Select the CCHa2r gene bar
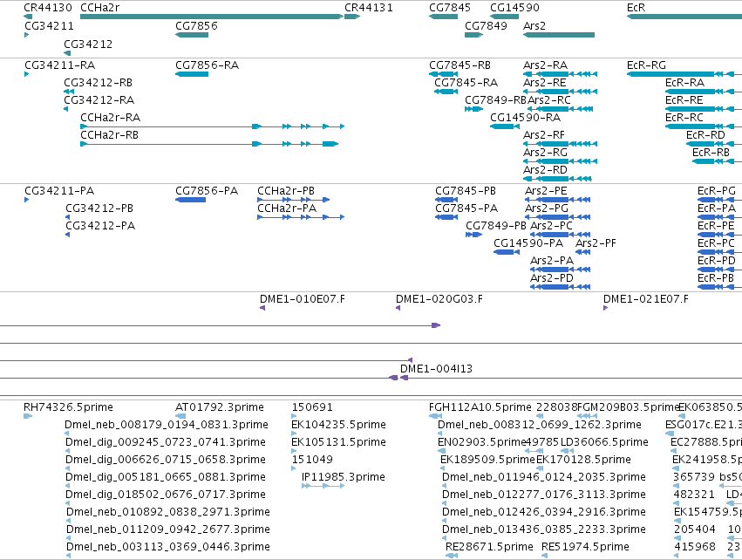The height and width of the screenshot is (560, 742). [x=212, y=17]
